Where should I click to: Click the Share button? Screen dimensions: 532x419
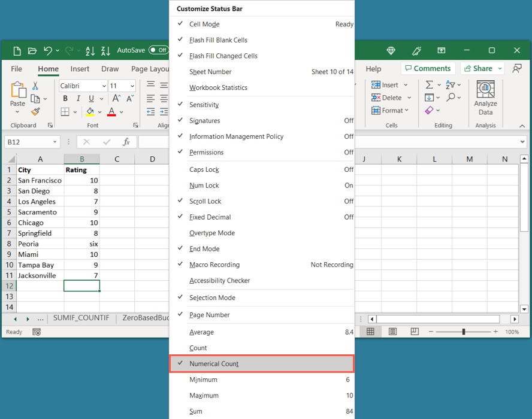pyautogui.click(x=481, y=68)
